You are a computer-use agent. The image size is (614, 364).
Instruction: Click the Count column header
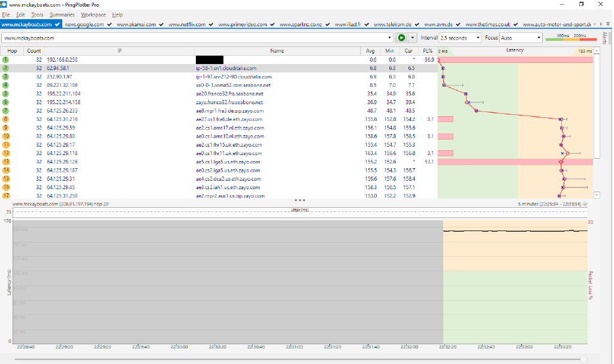pos(34,51)
